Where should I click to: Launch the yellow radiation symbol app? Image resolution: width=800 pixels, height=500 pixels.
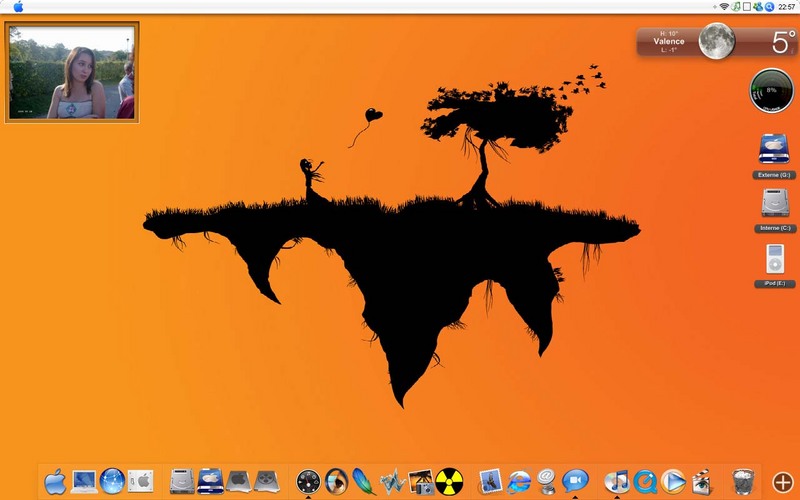(x=449, y=482)
